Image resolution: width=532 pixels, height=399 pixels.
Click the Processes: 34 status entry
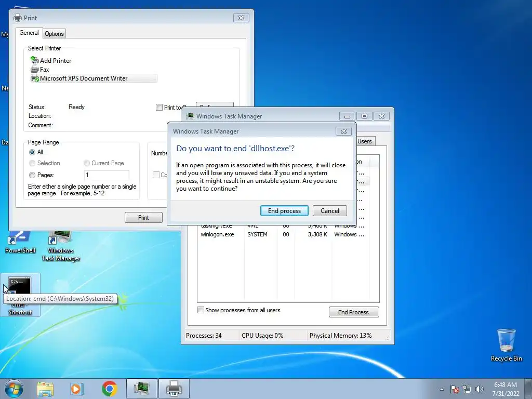pos(204,336)
